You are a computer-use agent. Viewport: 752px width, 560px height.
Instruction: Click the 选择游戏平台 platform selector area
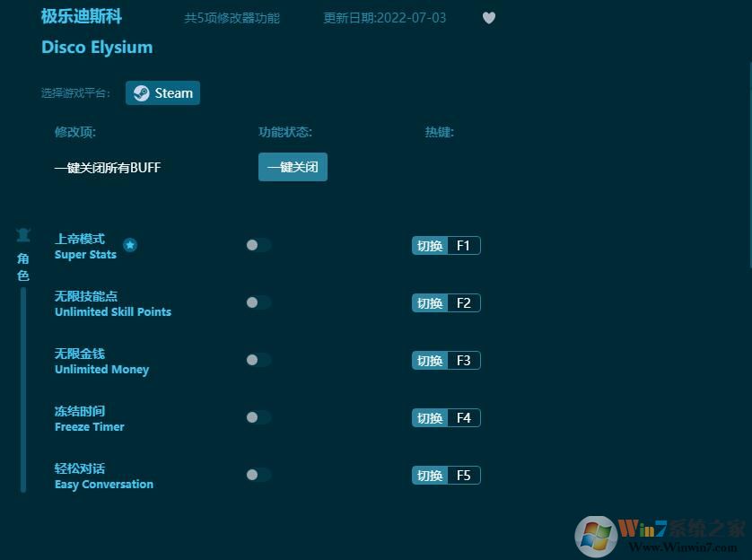[x=76, y=92]
